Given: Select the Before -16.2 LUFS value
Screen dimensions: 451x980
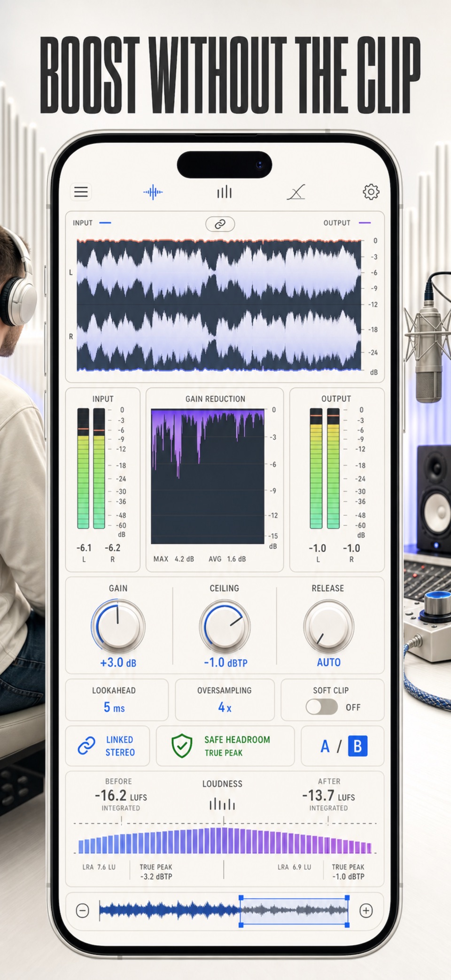Looking at the screenshot, I should [121, 795].
